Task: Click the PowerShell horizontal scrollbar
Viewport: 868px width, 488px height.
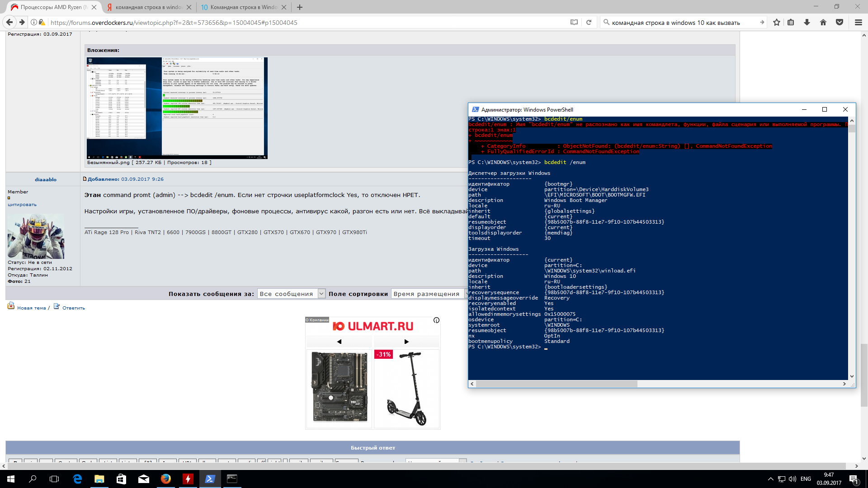Action: (556, 384)
